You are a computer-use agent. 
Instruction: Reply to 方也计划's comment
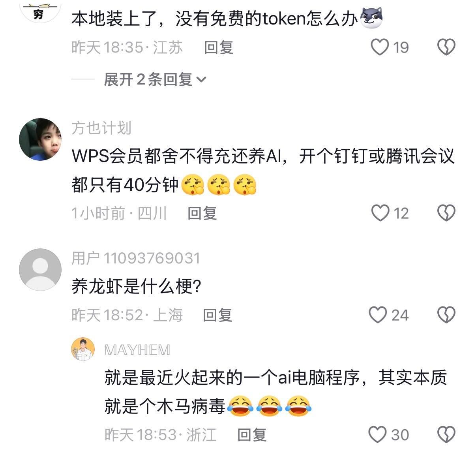click(202, 213)
